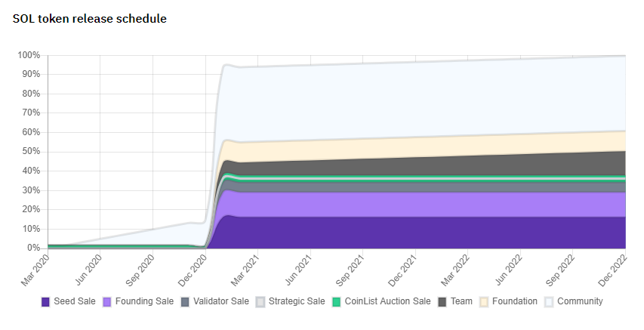Click the Seed Sale purple legend swatch
This screenshot has width=644, height=330.
coord(45,302)
